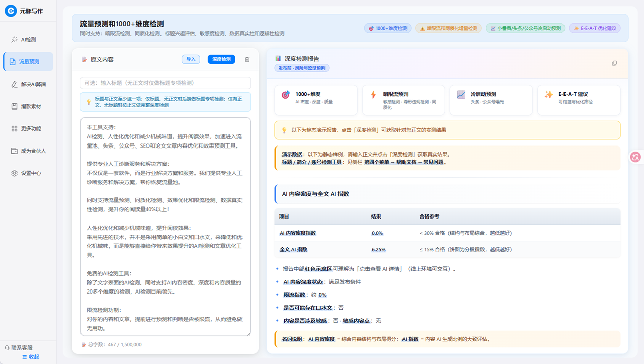This screenshot has height=364, width=644.
Task: Open 爆款素材 sidebar item
Action: point(28,106)
